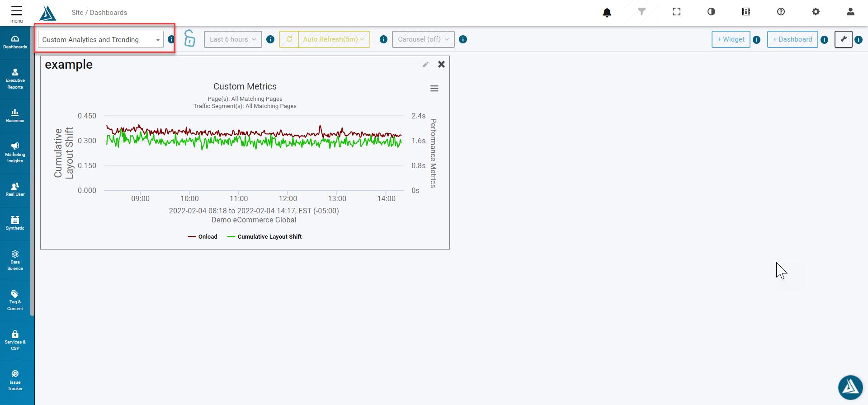Toggle Onload series in legend

point(203,237)
